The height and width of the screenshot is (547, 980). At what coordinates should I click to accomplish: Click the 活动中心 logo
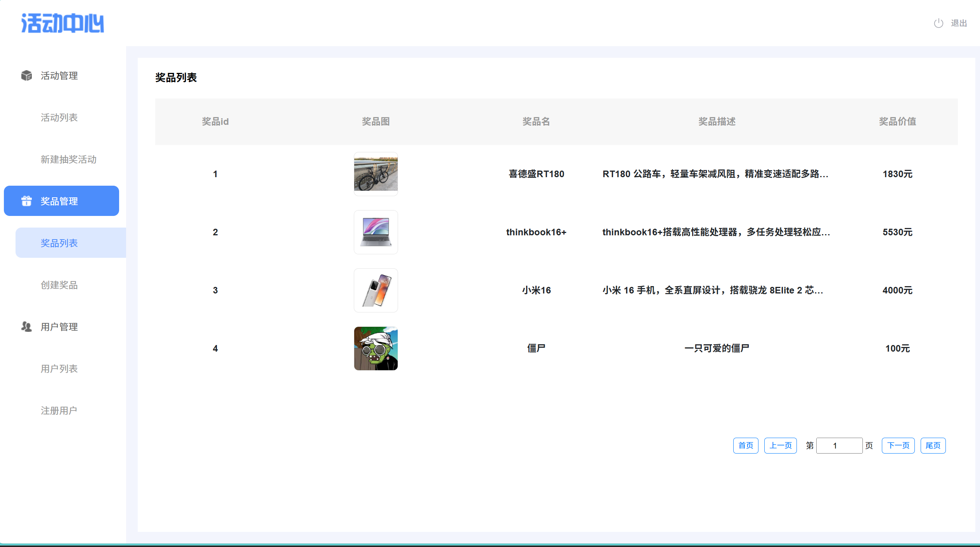pos(62,23)
